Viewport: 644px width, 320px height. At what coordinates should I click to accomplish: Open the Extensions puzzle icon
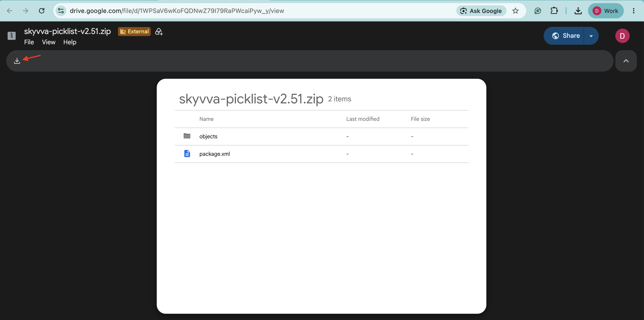pos(554,11)
